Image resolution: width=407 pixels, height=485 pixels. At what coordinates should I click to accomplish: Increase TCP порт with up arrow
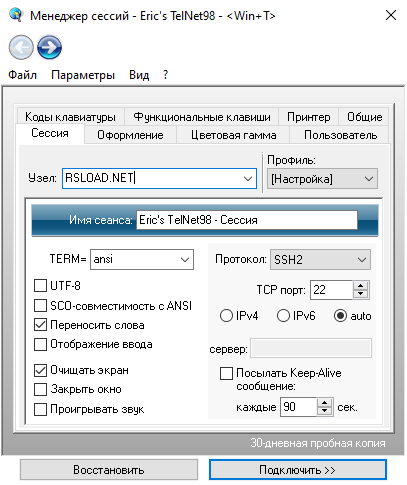coord(360,286)
